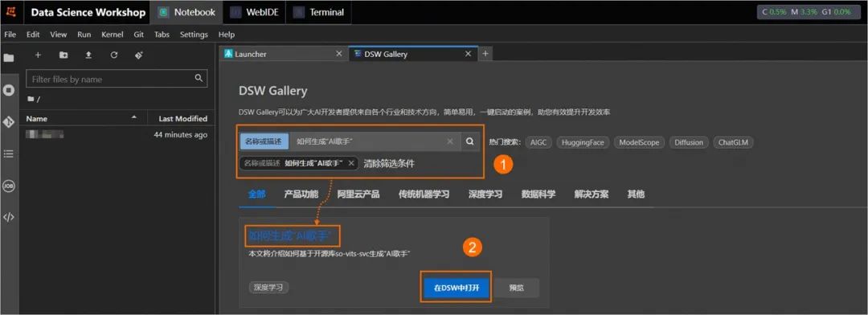The image size is (868, 315).
Task: Click the Filter files by name field
Action: coord(117,80)
